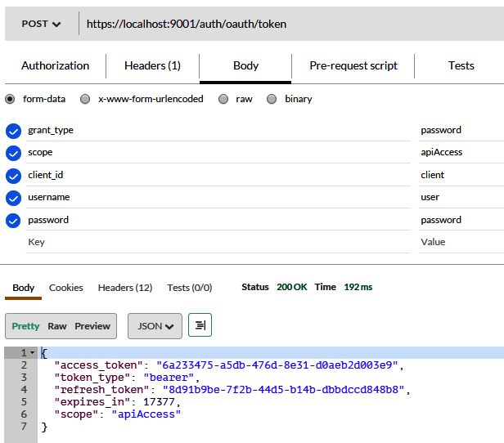Open the JSON format dropdown
The width and height of the screenshot is (504, 443).
pyautogui.click(x=155, y=326)
